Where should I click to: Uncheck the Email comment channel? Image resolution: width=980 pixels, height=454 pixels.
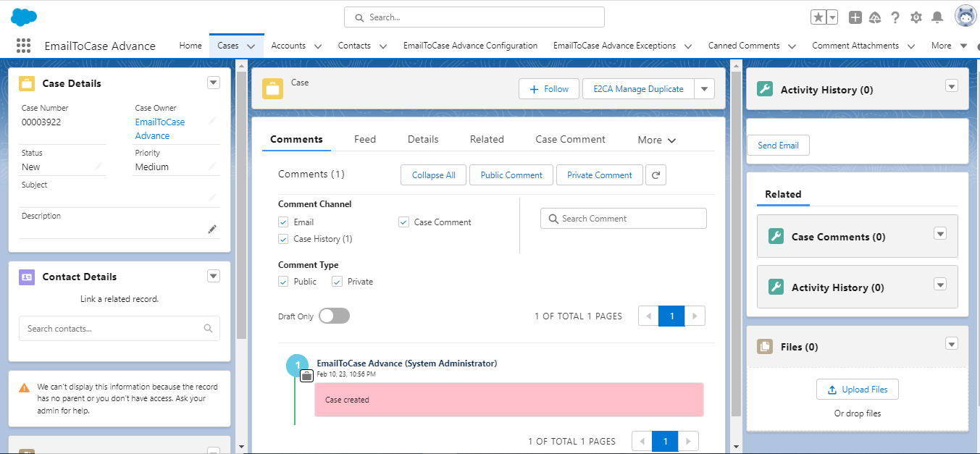(283, 222)
